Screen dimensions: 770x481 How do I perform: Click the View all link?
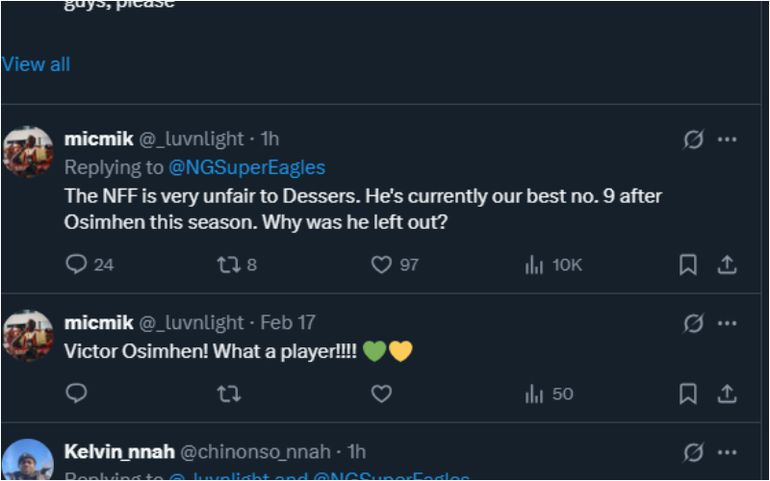36,64
